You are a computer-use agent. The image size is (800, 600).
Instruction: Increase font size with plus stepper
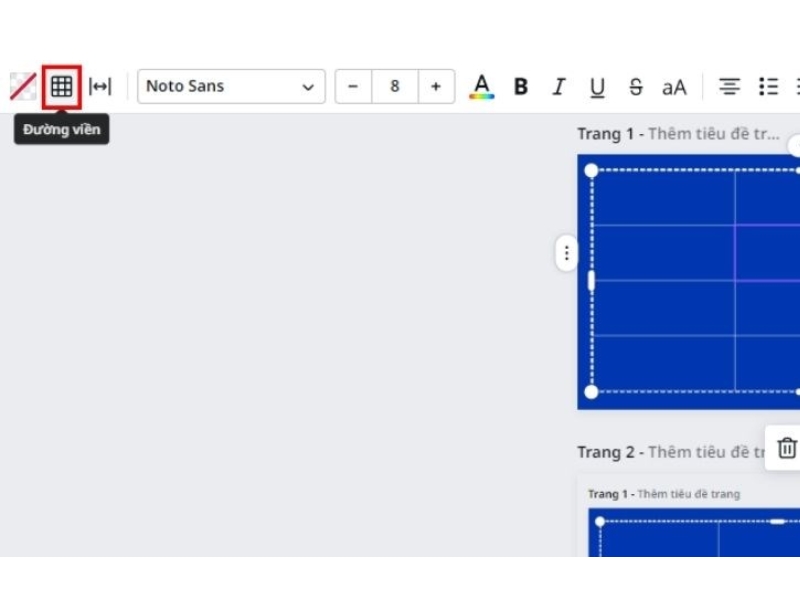[x=436, y=86]
